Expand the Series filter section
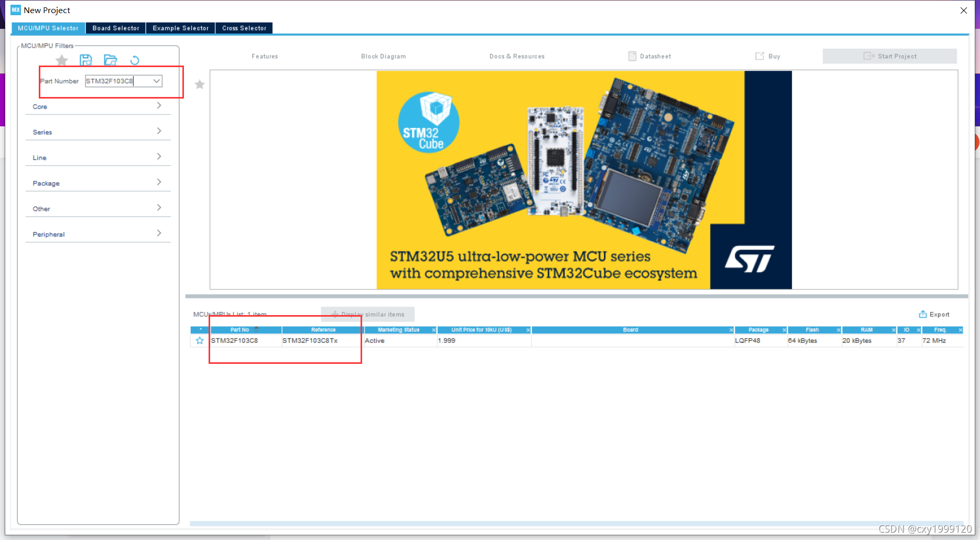 tap(98, 132)
